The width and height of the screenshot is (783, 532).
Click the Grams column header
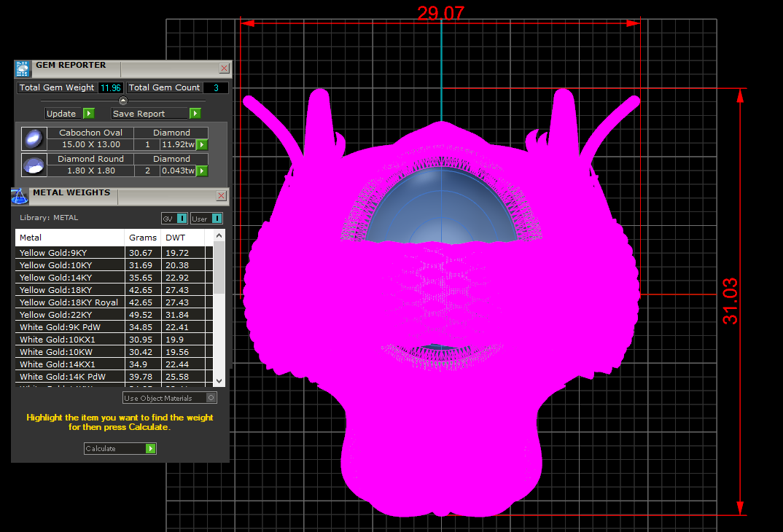[x=142, y=238]
